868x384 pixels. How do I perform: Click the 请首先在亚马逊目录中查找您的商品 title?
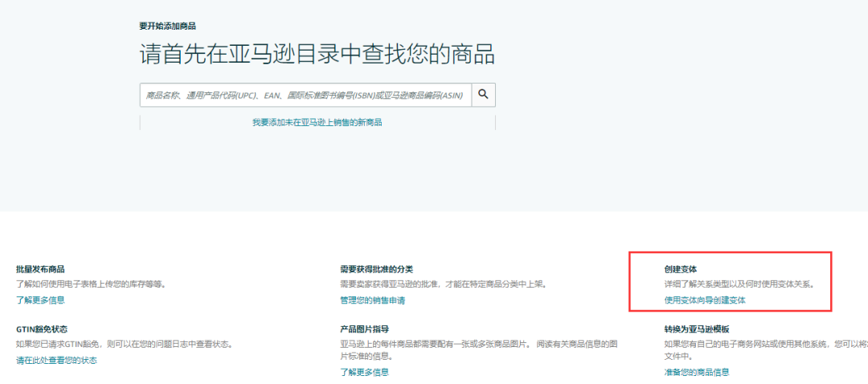tap(317, 55)
